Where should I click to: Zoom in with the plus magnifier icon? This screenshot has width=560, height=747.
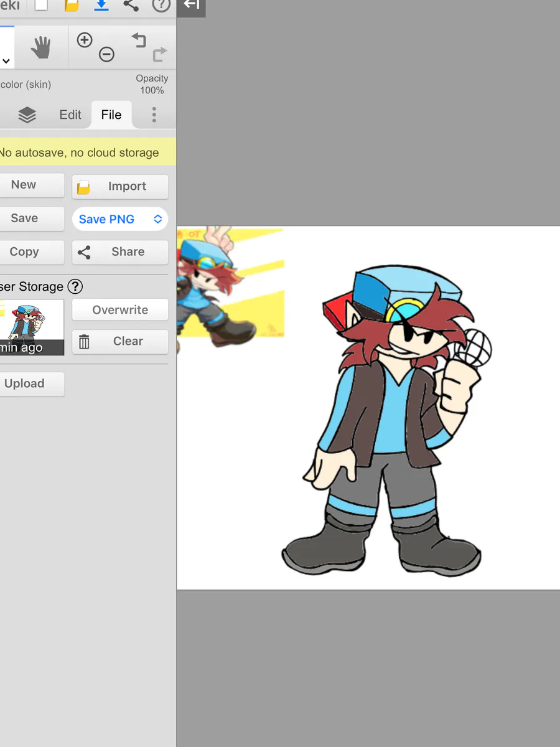point(84,40)
